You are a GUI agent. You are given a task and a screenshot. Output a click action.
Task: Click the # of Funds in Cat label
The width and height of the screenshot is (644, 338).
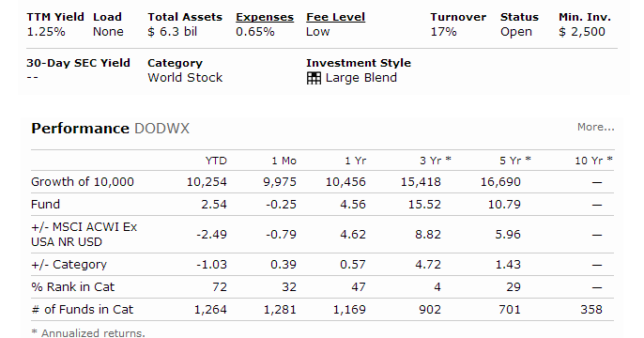(x=83, y=310)
